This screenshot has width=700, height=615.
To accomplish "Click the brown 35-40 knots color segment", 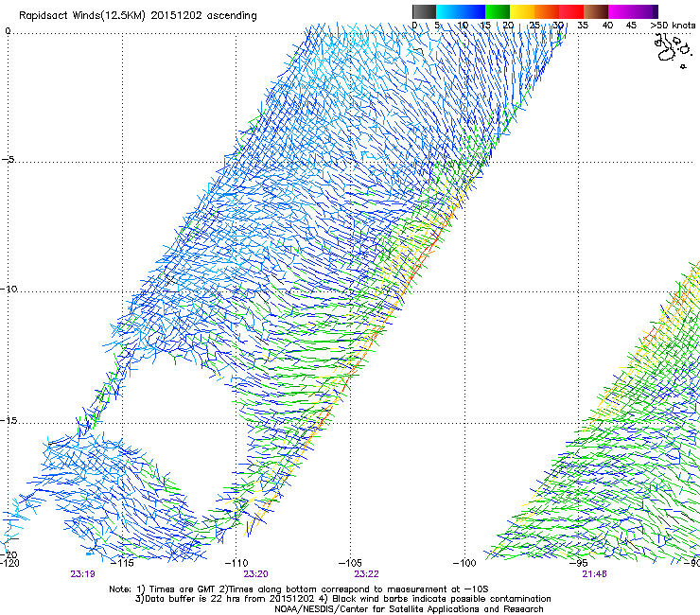I will (596, 11).
